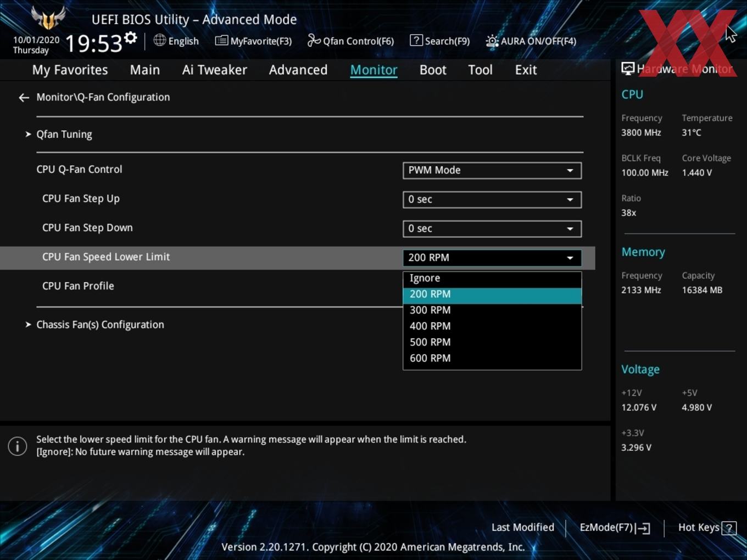Click the 19:53 clock time
Image resolution: width=747 pixels, height=560 pixels.
click(x=93, y=43)
